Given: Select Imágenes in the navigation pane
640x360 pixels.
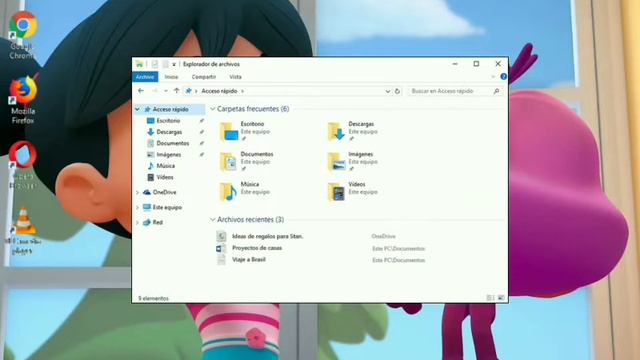Looking at the screenshot, I should (x=169, y=155).
